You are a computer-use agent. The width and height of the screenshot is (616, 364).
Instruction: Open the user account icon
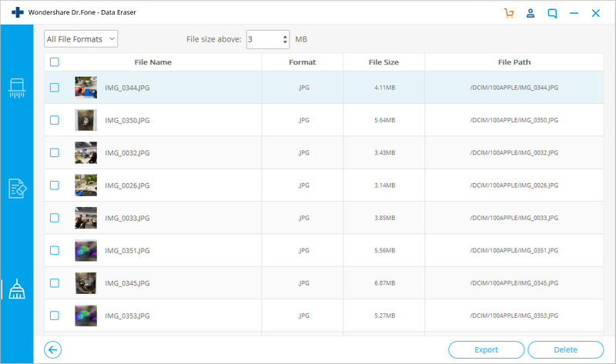(531, 13)
